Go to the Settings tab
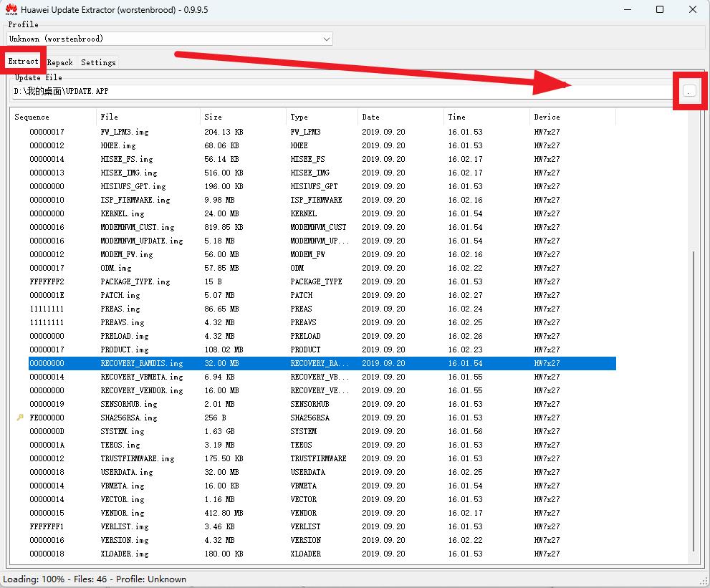The width and height of the screenshot is (710, 588). (98, 62)
